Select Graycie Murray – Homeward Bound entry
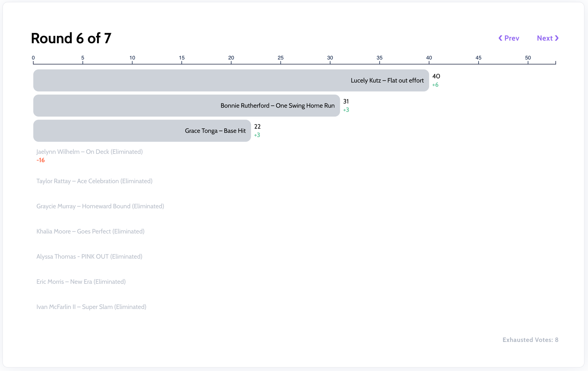 (x=100, y=206)
